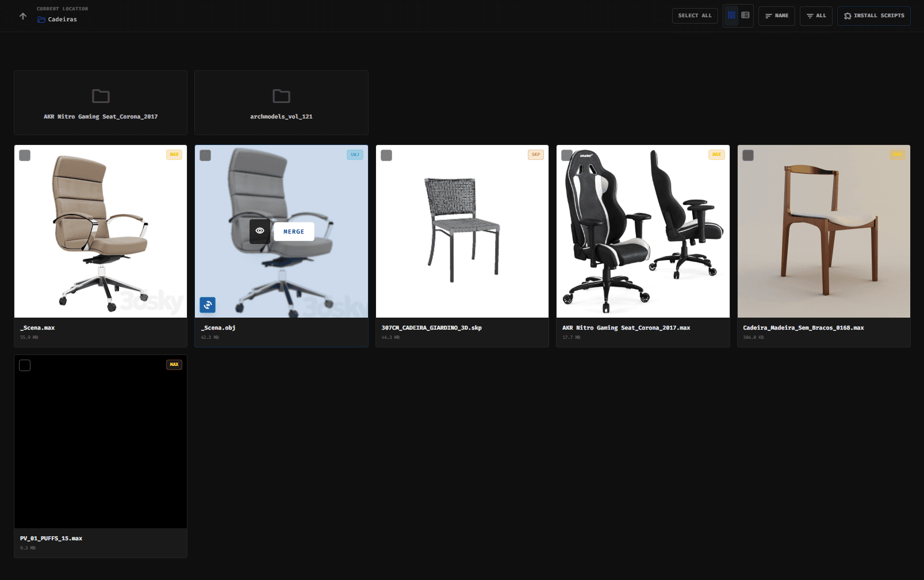Screen dimensions: 924x580
Task: Open the All filter dropdown
Action: click(x=816, y=16)
